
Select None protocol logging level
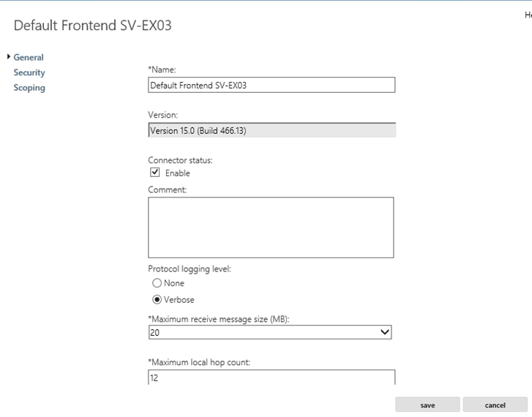click(157, 283)
